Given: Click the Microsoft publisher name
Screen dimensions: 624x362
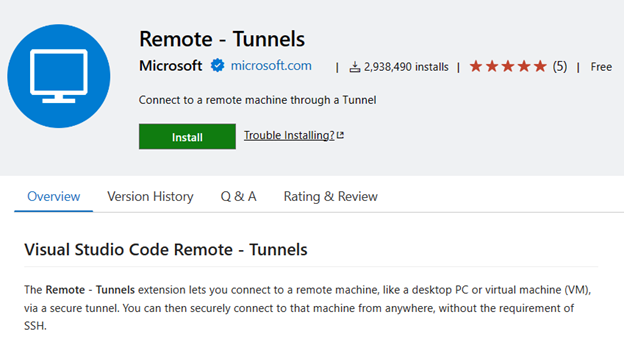Looking at the screenshot, I should click(171, 66).
